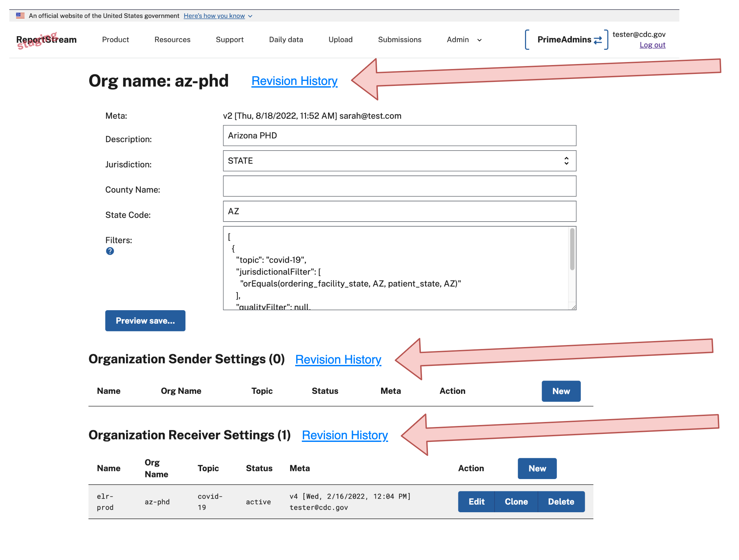
Task: Click the ReportStream staging logo
Action: [x=46, y=39]
